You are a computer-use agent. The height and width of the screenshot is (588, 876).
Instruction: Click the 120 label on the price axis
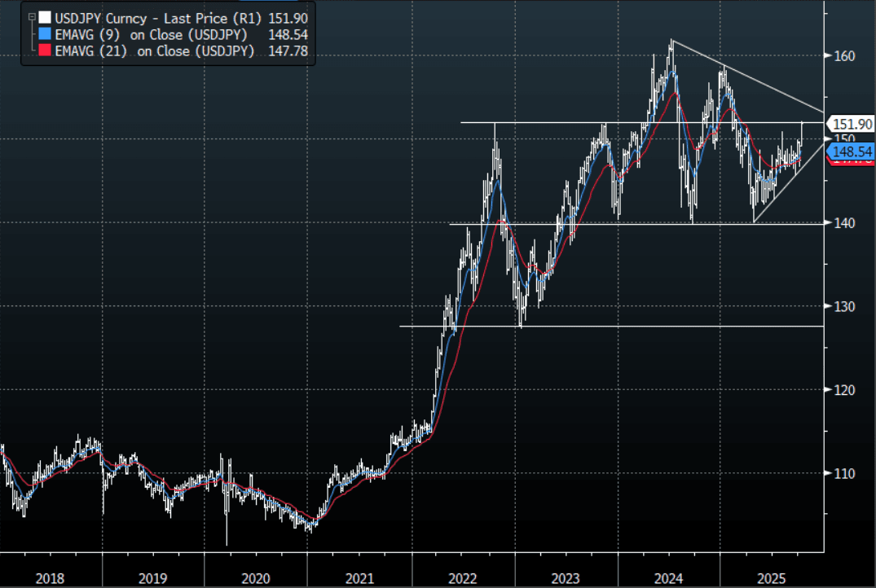844,390
